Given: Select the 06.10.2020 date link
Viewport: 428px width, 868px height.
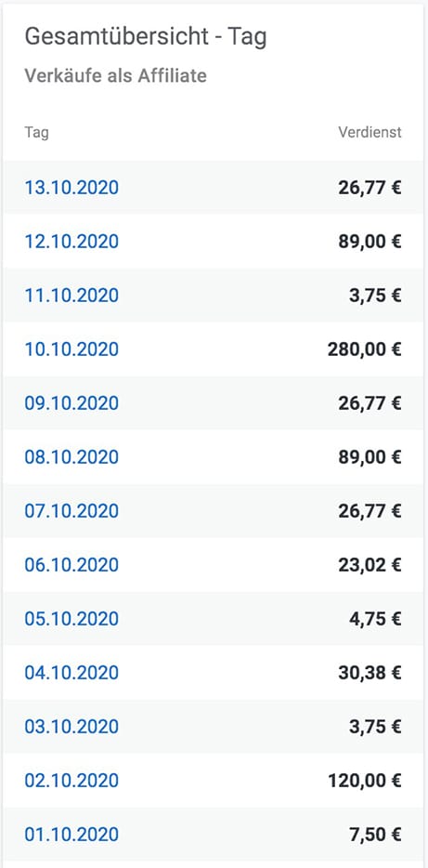Looking at the screenshot, I should click(71, 565).
